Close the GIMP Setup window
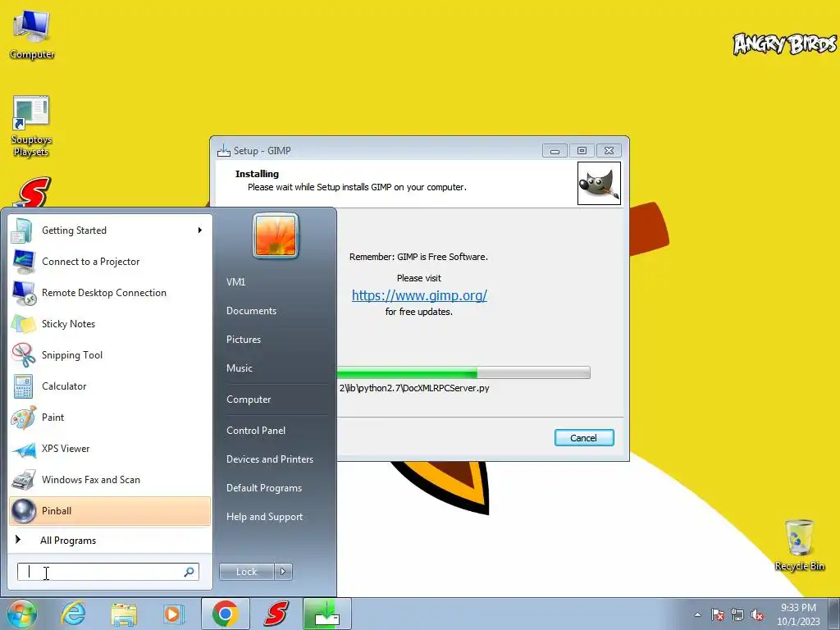The image size is (840, 630). click(x=609, y=151)
